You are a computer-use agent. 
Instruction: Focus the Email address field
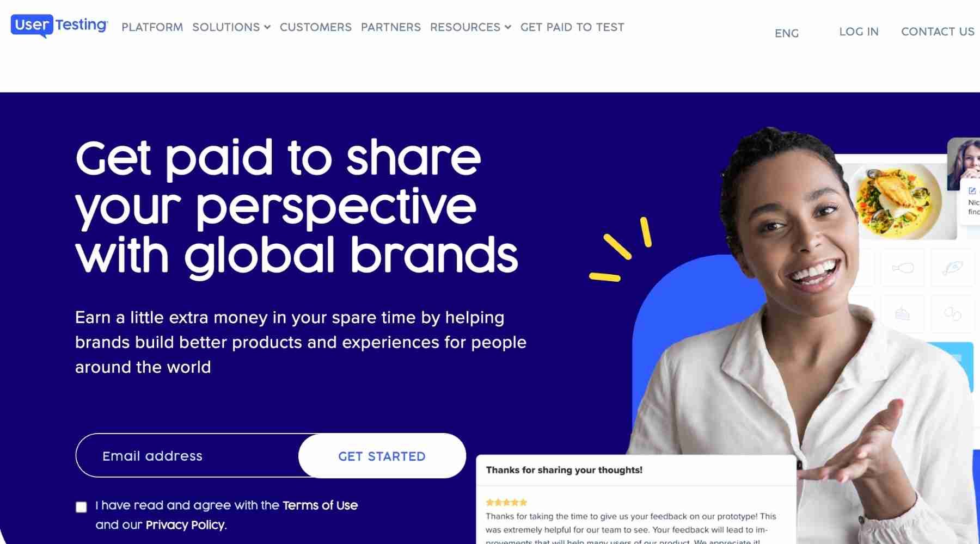coord(188,456)
